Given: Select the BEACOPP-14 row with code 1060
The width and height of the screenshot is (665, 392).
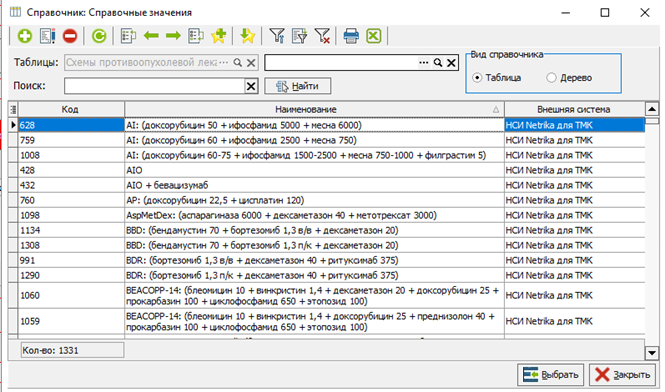Looking at the screenshot, I should pyautogui.click(x=327, y=296).
